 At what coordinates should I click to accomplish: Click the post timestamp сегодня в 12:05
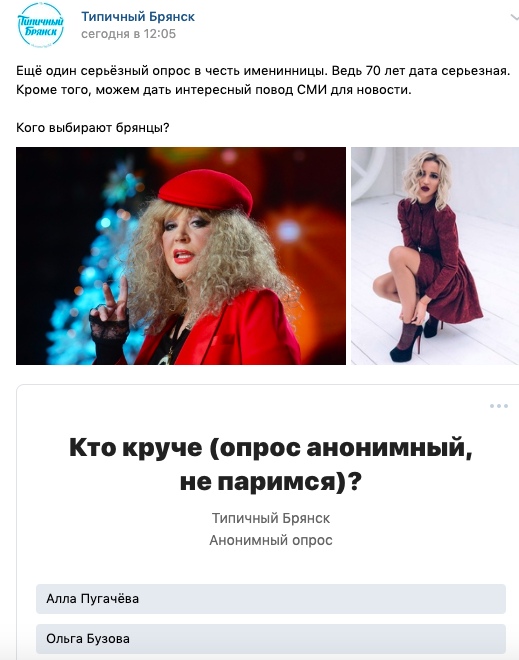pyautogui.click(x=128, y=34)
